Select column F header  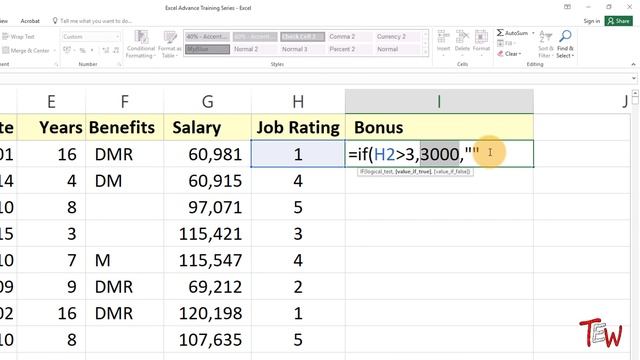[x=124, y=101]
